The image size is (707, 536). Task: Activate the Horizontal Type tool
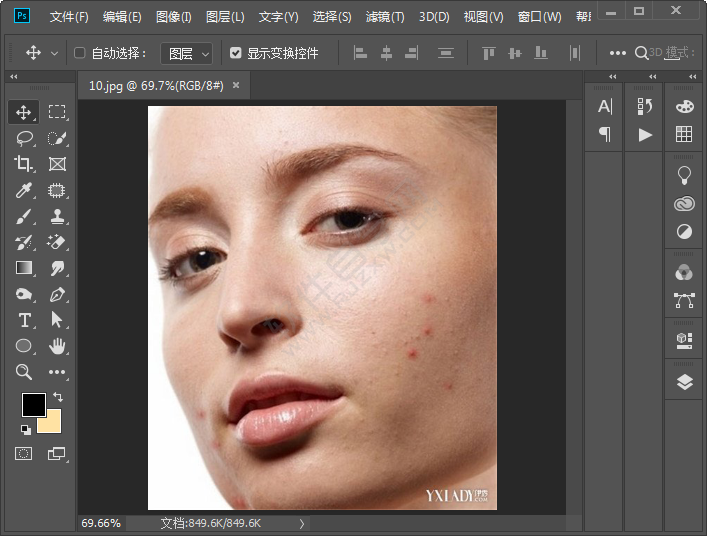[x=25, y=320]
